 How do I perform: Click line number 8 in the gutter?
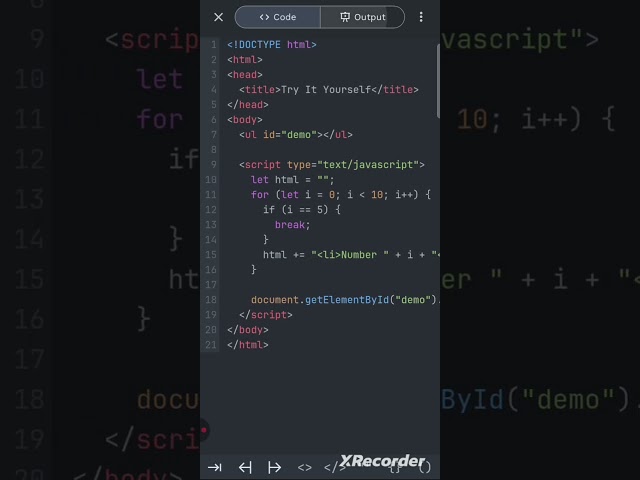[213, 150]
